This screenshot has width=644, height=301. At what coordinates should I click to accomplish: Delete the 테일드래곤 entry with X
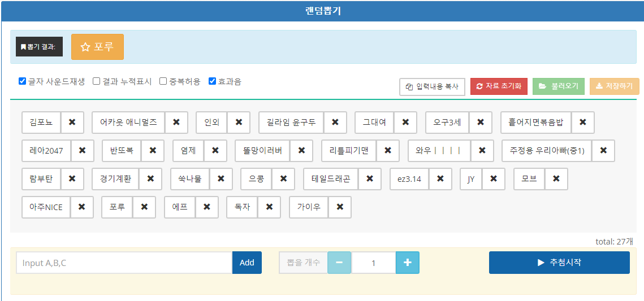click(369, 179)
